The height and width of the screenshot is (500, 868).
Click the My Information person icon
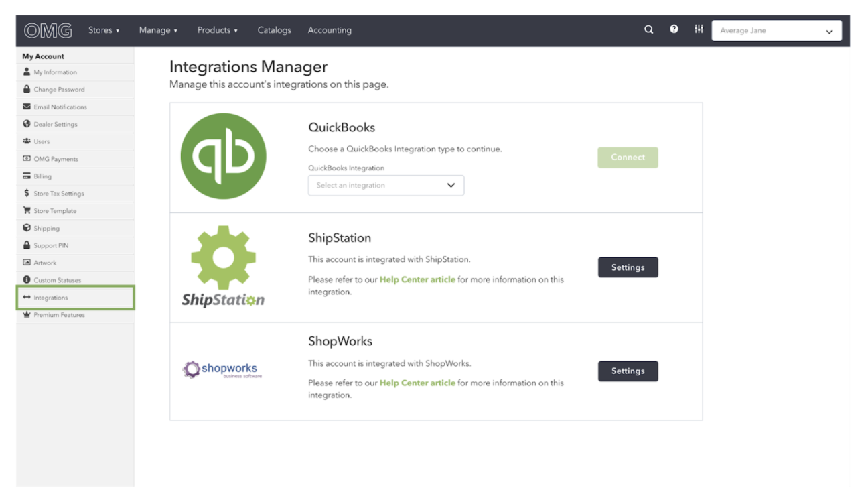27,72
